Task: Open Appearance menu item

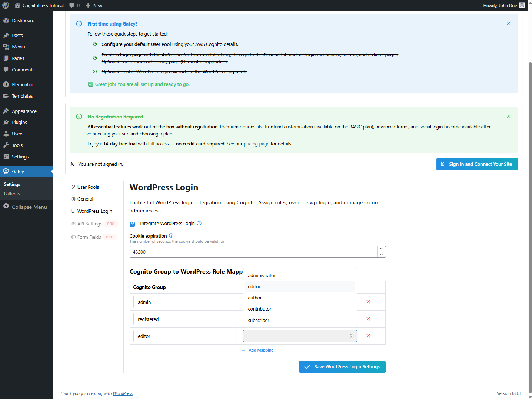Action: (27, 111)
